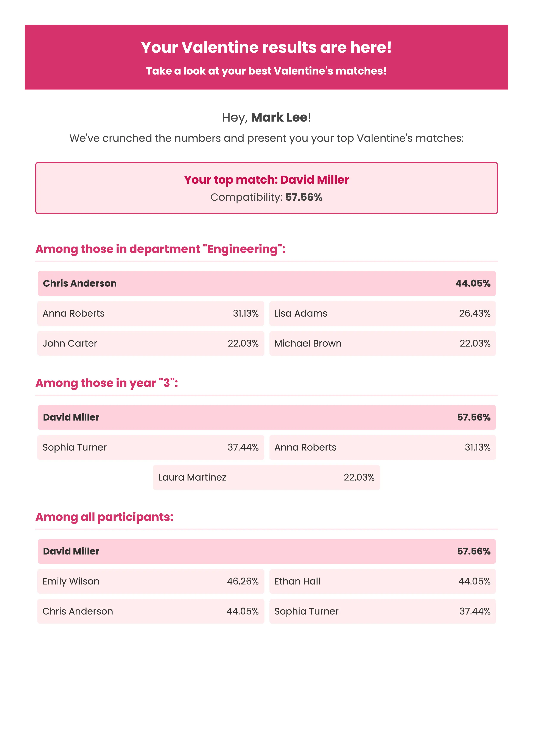Click Chris Anderson card under all participants
534x756 pixels.
pyautogui.click(x=151, y=611)
